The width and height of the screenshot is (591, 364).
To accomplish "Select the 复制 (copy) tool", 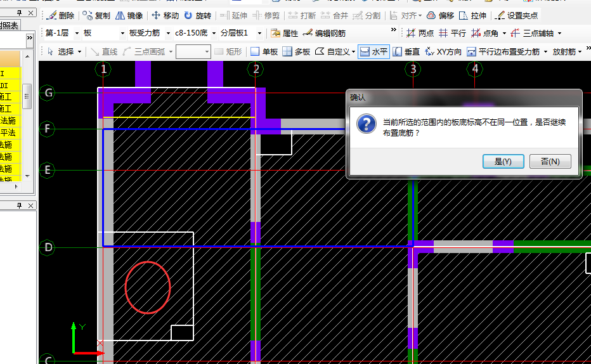I will [x=96, y=15].
